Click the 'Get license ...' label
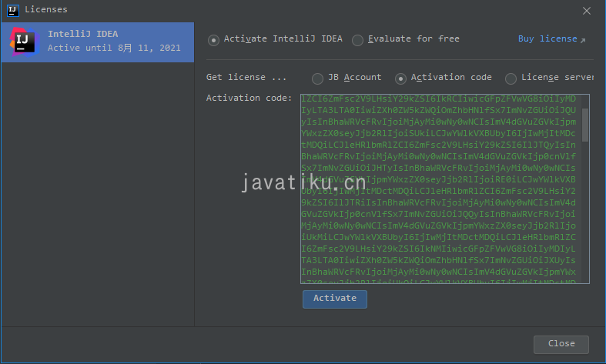Image resolution: width=606 pixels, height=364 pixels. (246, 77)
